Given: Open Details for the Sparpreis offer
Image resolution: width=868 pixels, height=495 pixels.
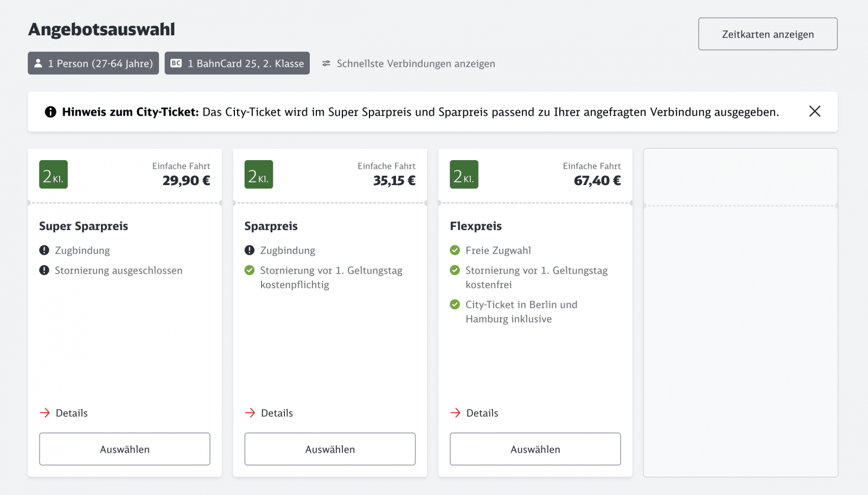Looking at the screenshot, I should click(x=277, y=412).
